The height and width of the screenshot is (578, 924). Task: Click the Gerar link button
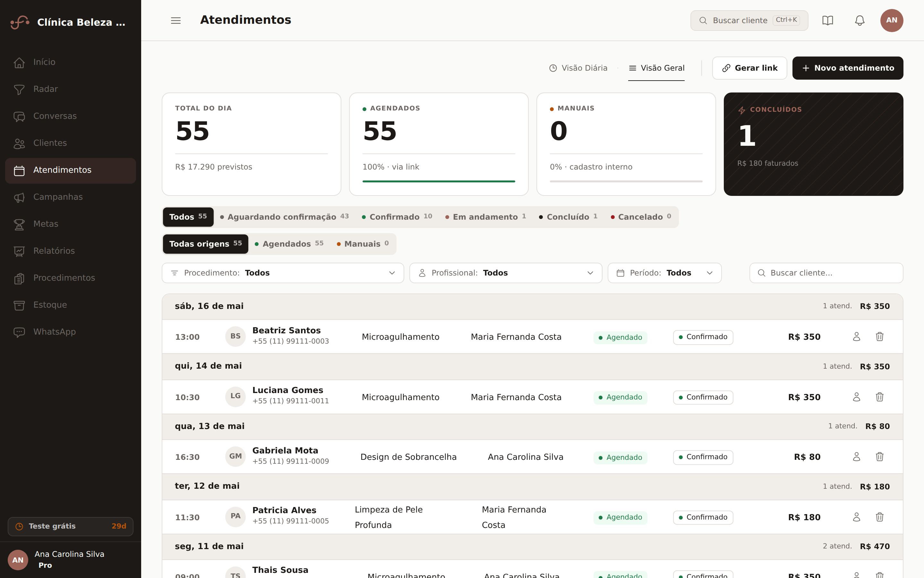[x=749, y=68]
